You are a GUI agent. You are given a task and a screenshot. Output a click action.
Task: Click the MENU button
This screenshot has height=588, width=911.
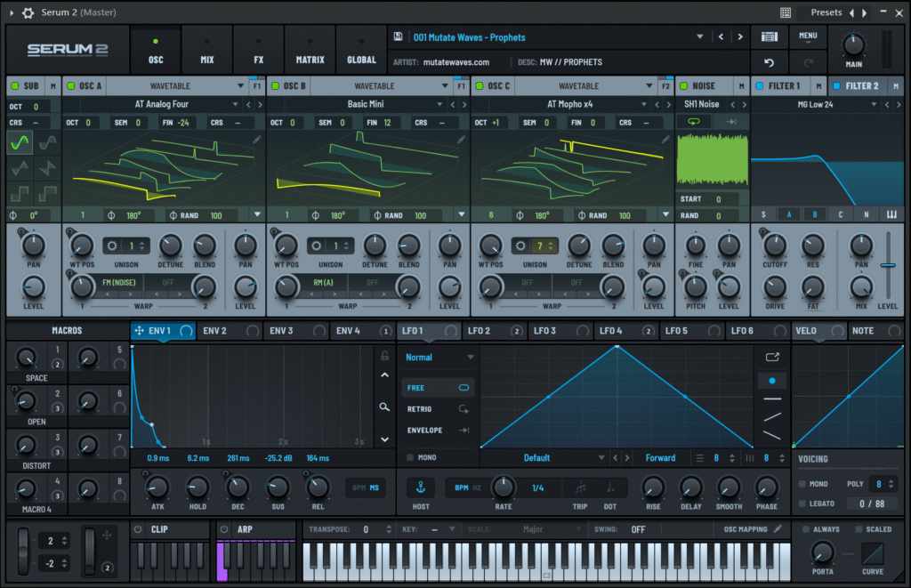tap(808, 37)
